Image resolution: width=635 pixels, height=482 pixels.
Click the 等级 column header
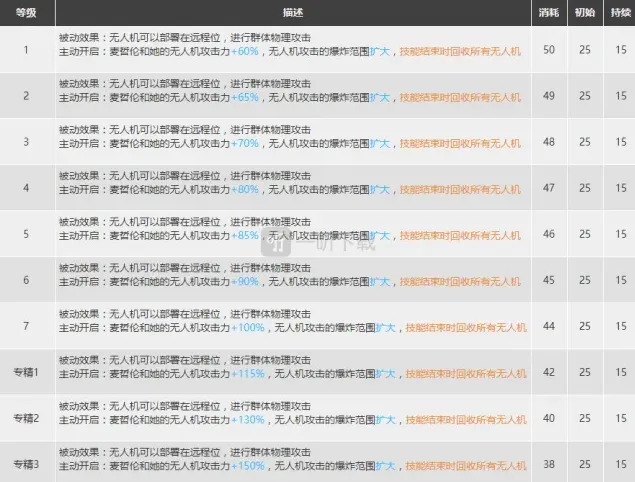(x=26, y=13)
